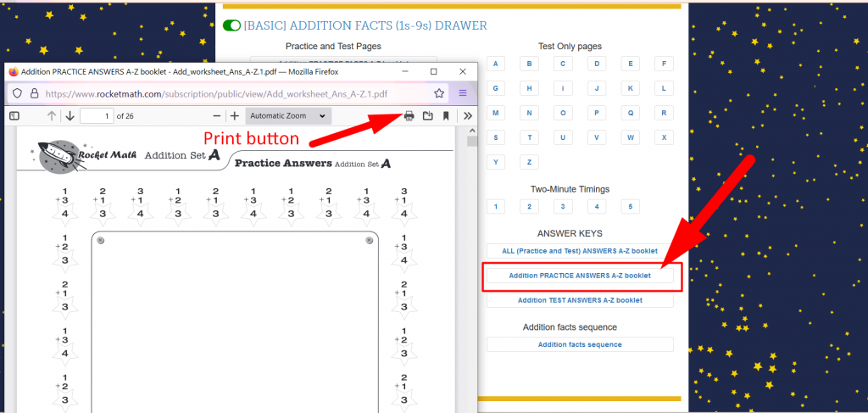Click the padlock site security icon

[34, 93]
